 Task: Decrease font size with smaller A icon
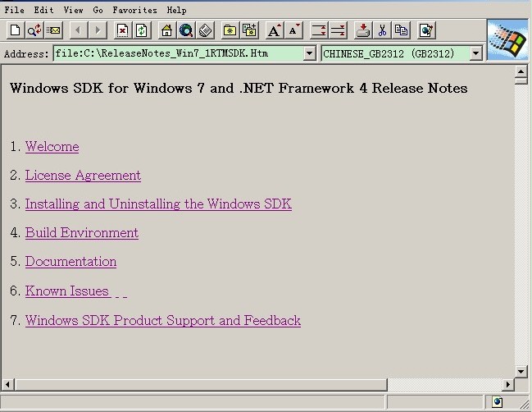click(293, 30)
